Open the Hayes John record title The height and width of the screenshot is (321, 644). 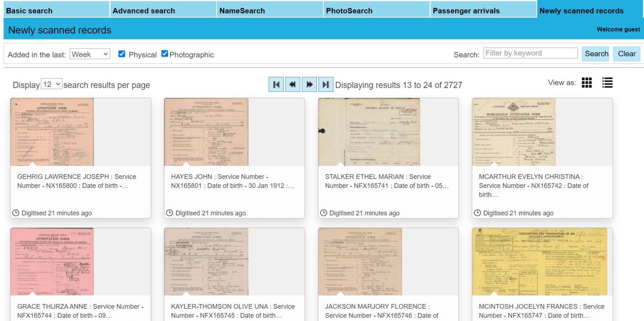click(x=232, y=181)
